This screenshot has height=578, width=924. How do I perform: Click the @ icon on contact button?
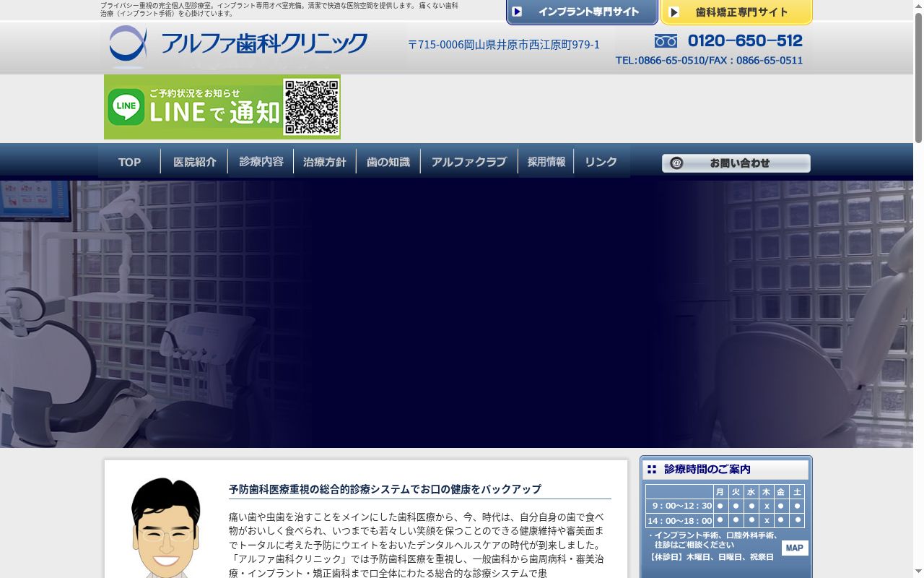[676, 163]
